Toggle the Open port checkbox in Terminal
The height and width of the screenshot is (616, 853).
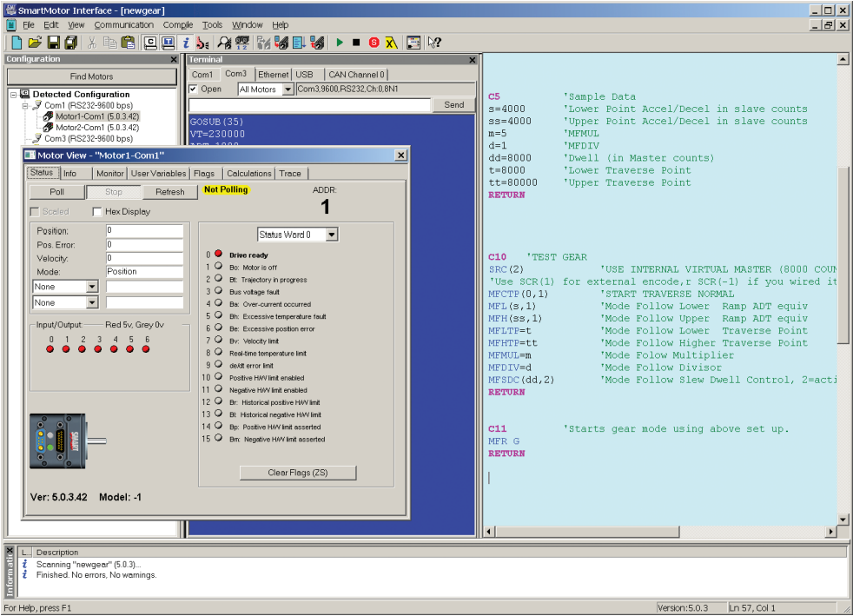[193, 89]
